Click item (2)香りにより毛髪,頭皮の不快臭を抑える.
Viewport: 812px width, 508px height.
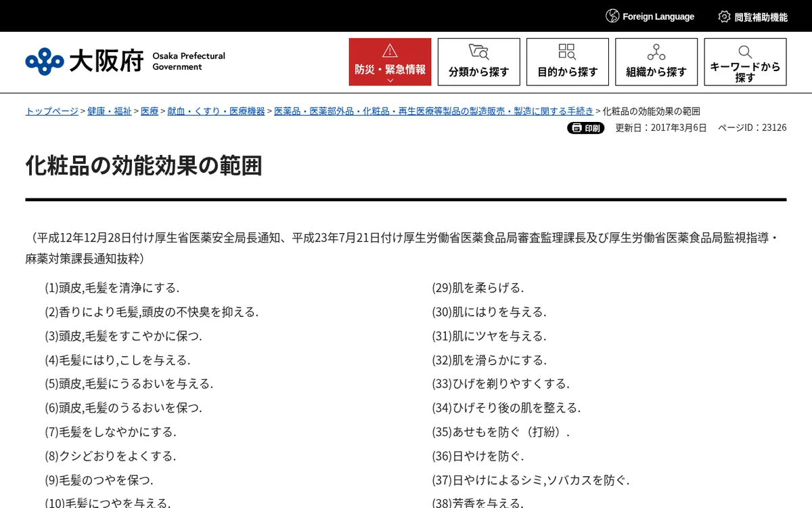coord(152,312)
